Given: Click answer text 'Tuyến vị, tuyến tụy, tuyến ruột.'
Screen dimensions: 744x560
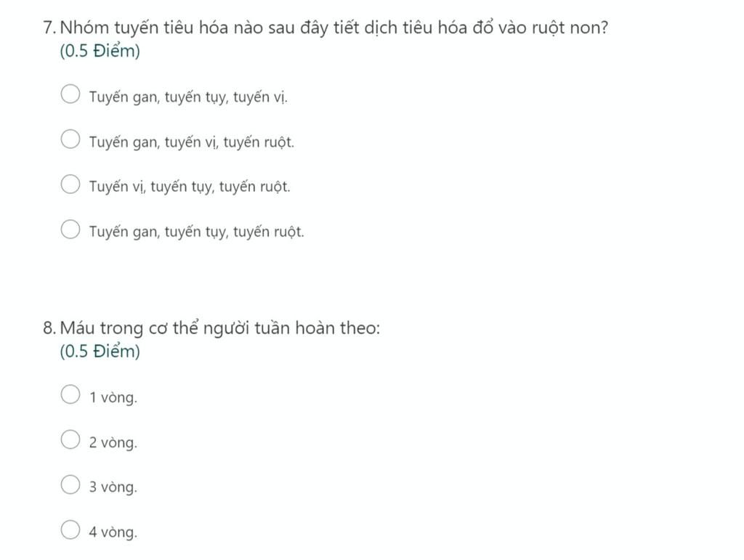Looking at the screenshot, I should [190, 187].
